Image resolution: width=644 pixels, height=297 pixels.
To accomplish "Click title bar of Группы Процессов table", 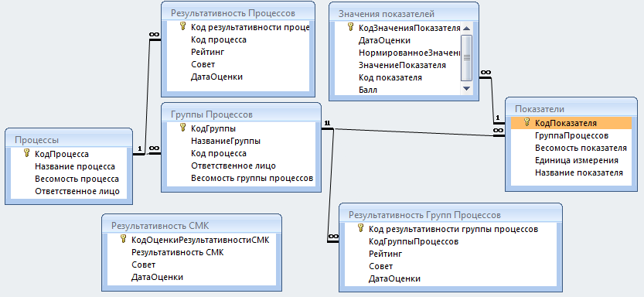I will pos(240,114).
